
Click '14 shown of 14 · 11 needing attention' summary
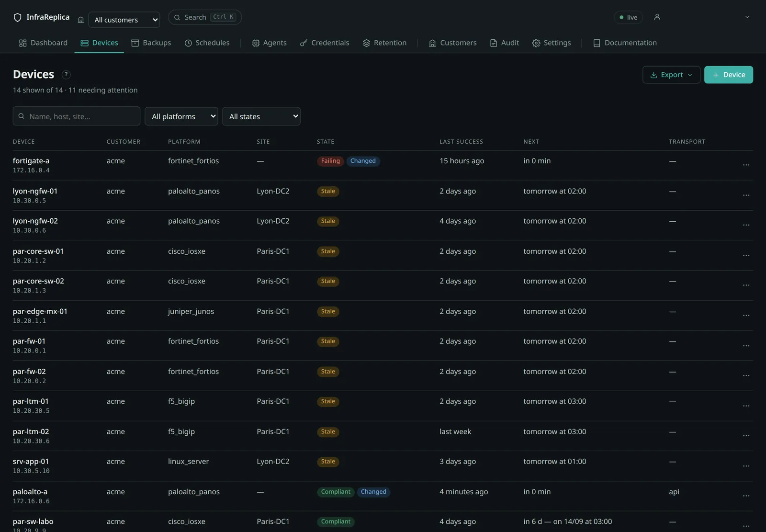coord(75,90)
